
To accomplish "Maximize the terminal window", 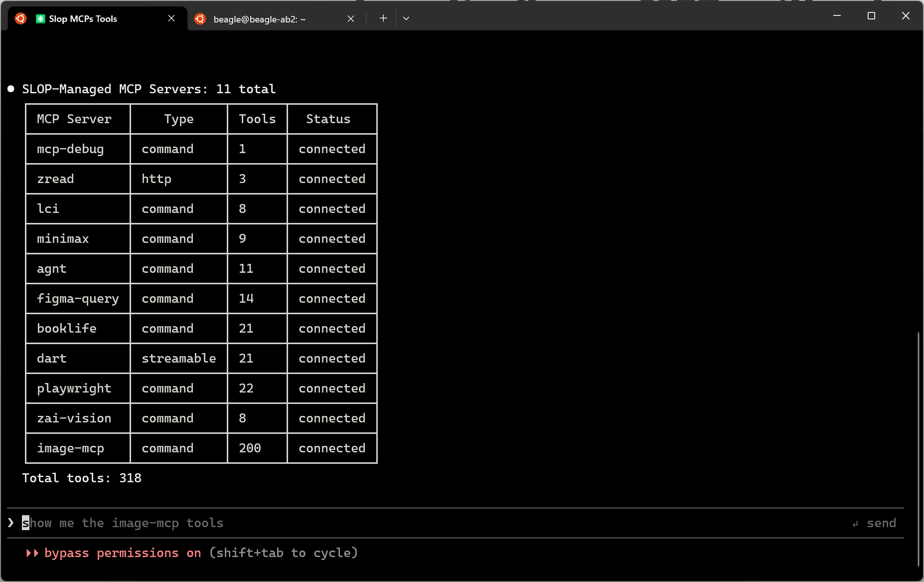I will pos(871,16).
